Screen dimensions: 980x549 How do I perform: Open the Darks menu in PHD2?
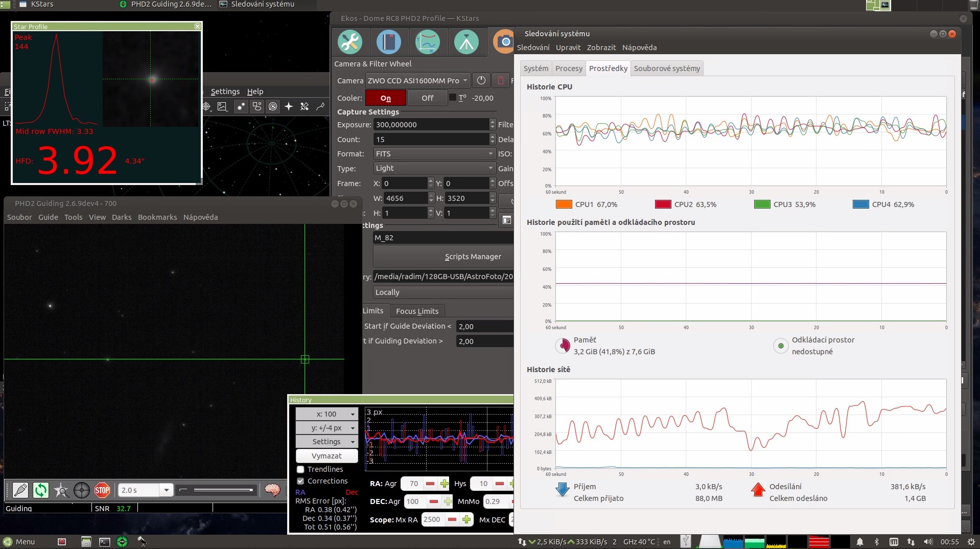click(x=122, y=217)
